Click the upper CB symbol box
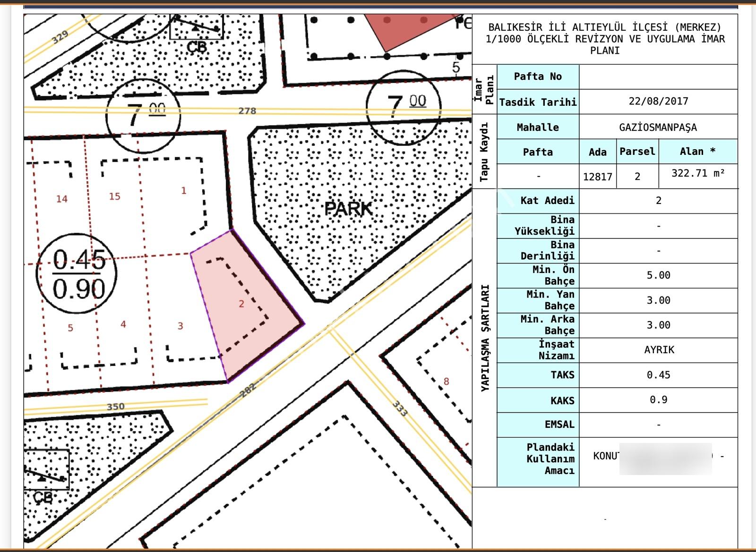Screen dimensions: 756x552 [x=197, y=27]
